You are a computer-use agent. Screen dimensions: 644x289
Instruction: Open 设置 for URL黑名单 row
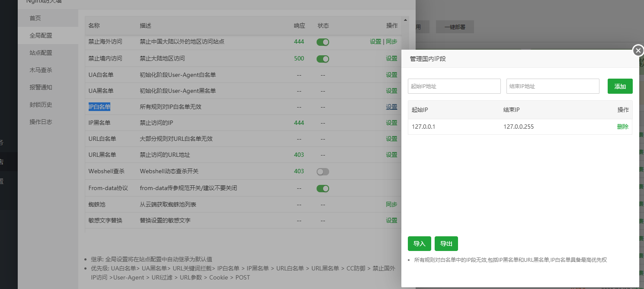pos(391,155)
